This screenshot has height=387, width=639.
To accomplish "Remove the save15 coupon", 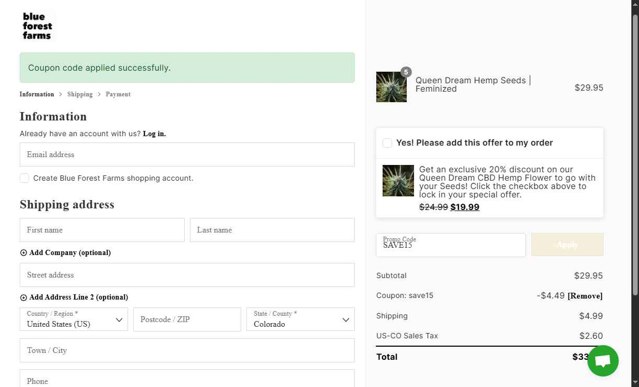I will [x=585, y=296].
